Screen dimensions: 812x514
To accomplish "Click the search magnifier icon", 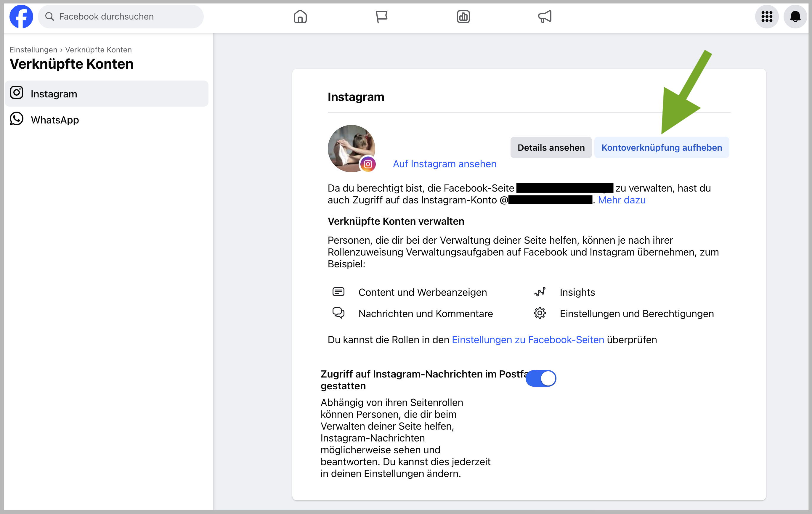I will (49, 17).
